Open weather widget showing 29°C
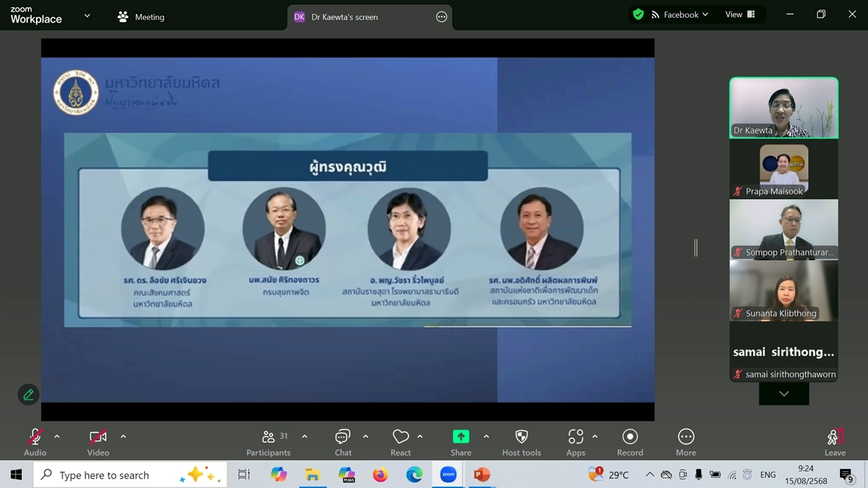 608,474
